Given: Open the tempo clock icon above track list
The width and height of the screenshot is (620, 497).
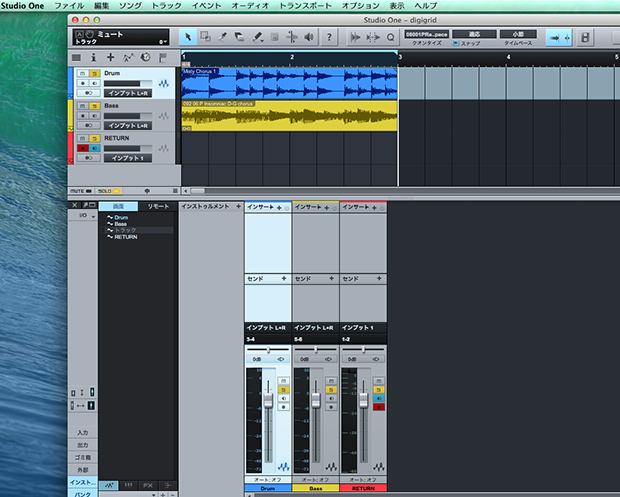Looking at the screenshot, I should pos(146,57).
